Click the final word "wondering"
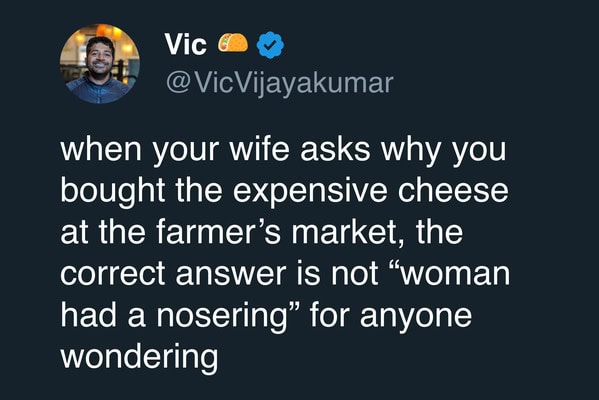 (x=139, y=358)
